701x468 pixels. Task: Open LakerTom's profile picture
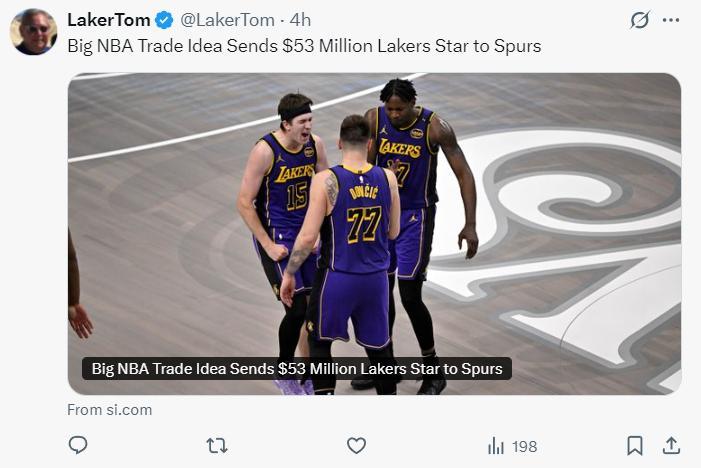33,32
